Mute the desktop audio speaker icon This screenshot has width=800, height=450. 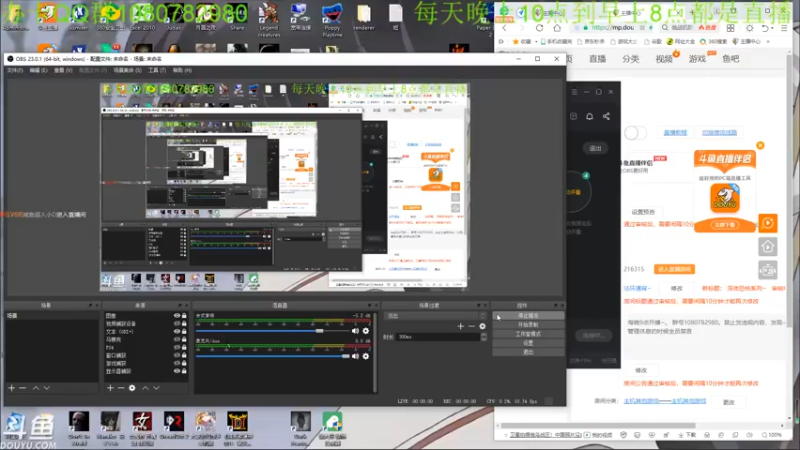click(355, 331)
